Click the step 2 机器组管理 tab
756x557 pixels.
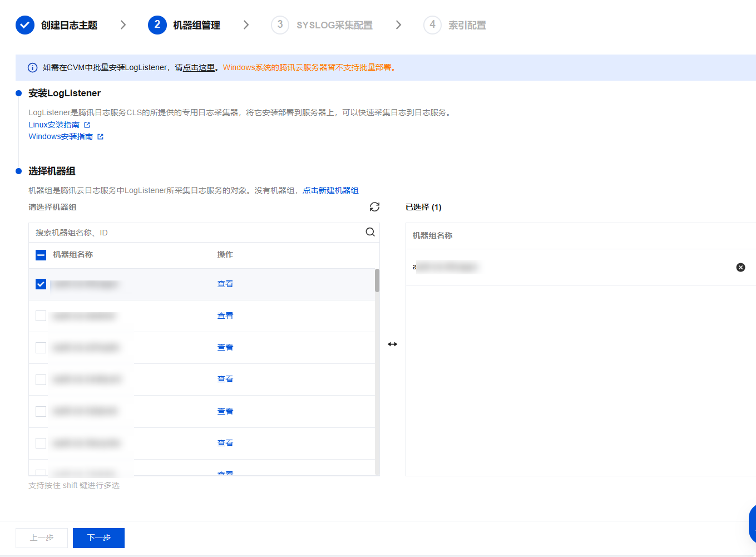[x=184, y=25]
